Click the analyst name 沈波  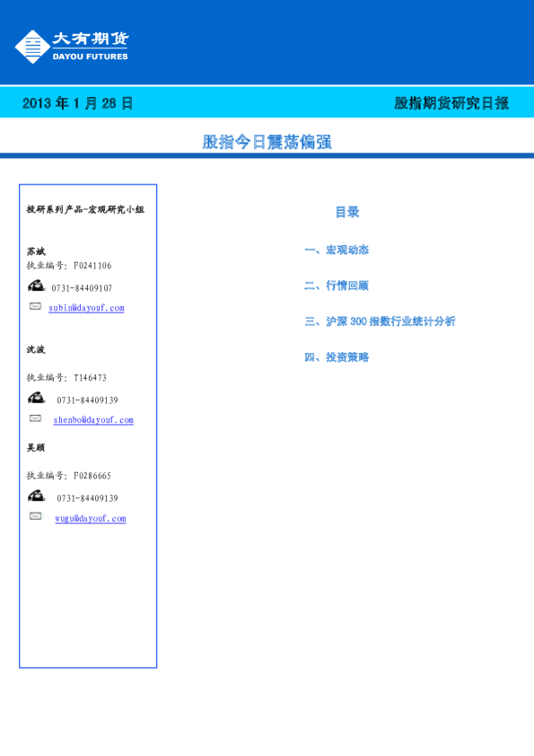point(36,349)
